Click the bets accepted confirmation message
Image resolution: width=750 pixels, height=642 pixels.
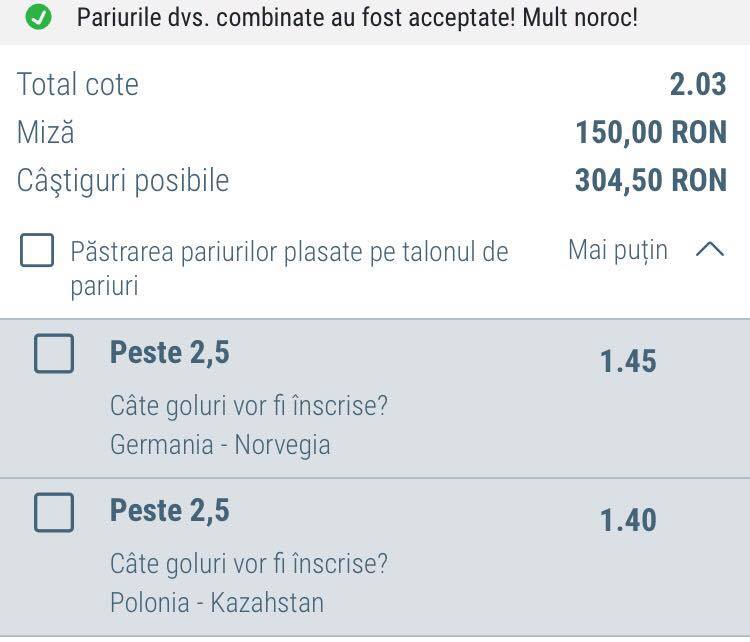coord(357,18)
